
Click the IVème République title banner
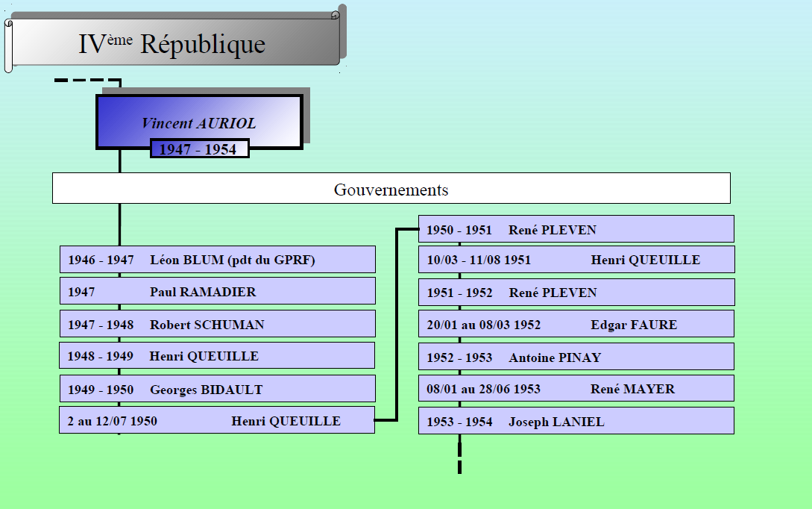tap(173, 43)
